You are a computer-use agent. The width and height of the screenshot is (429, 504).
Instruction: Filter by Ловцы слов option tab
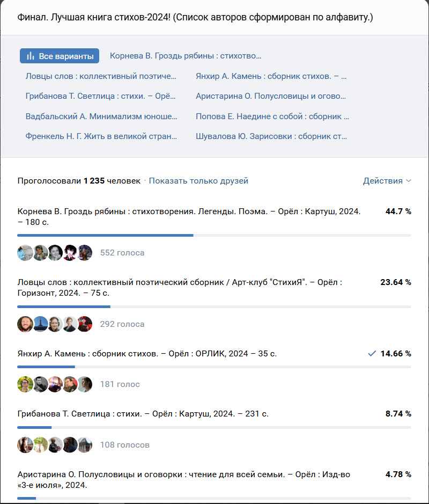pyautogui.click(x=101, y=76)
